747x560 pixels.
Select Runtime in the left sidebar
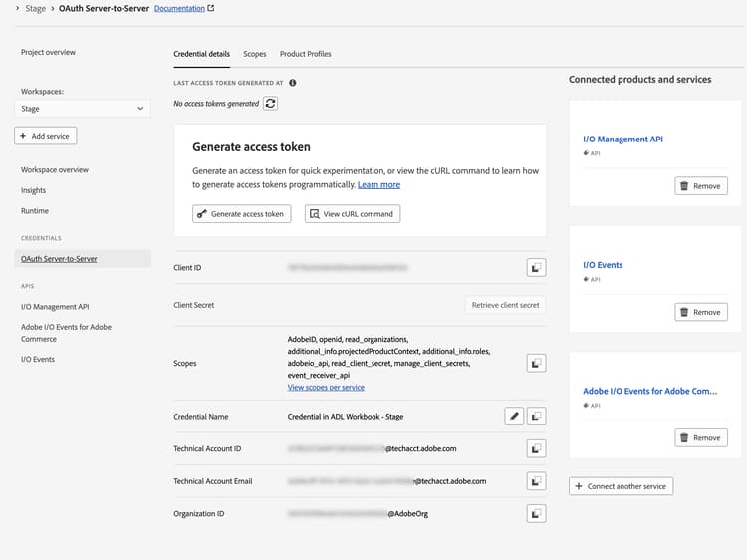click(35, 211)
